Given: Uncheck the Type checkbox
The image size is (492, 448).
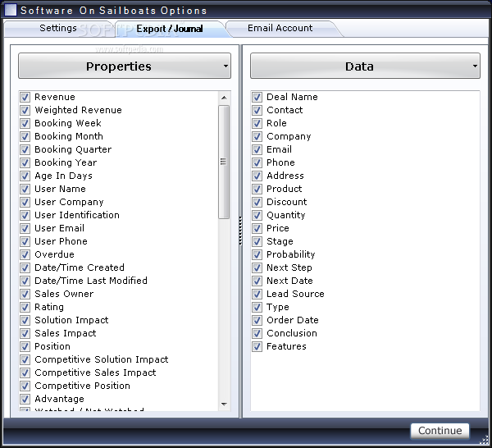Looking at the screenshot, I should click(x=257, y=307).
